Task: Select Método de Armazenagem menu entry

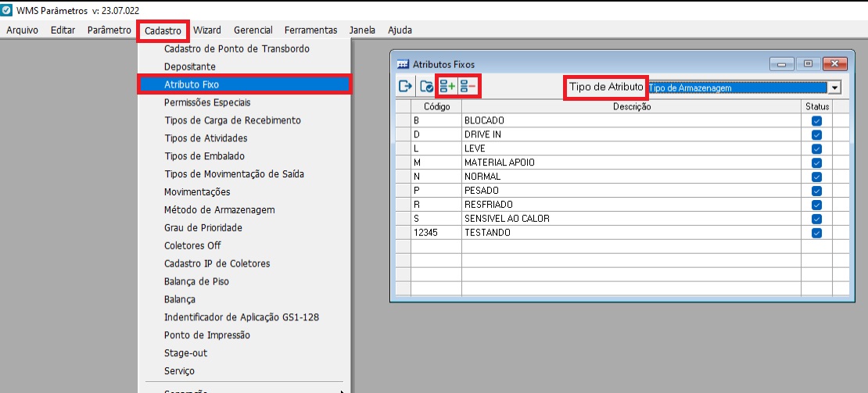Action: point(243,209)
